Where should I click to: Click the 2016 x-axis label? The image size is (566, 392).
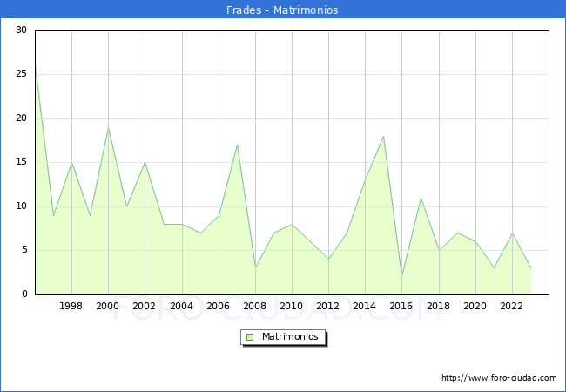coord(401,306)
